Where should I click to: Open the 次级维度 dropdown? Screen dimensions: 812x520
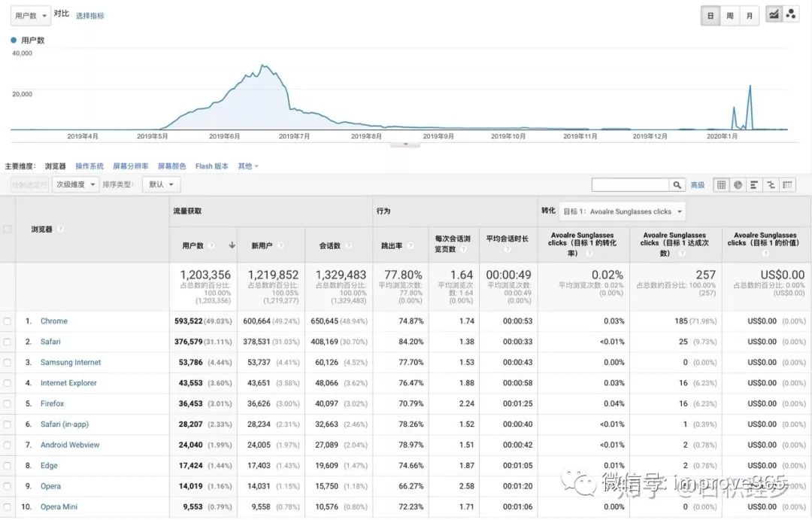click(x=75, y=184)
